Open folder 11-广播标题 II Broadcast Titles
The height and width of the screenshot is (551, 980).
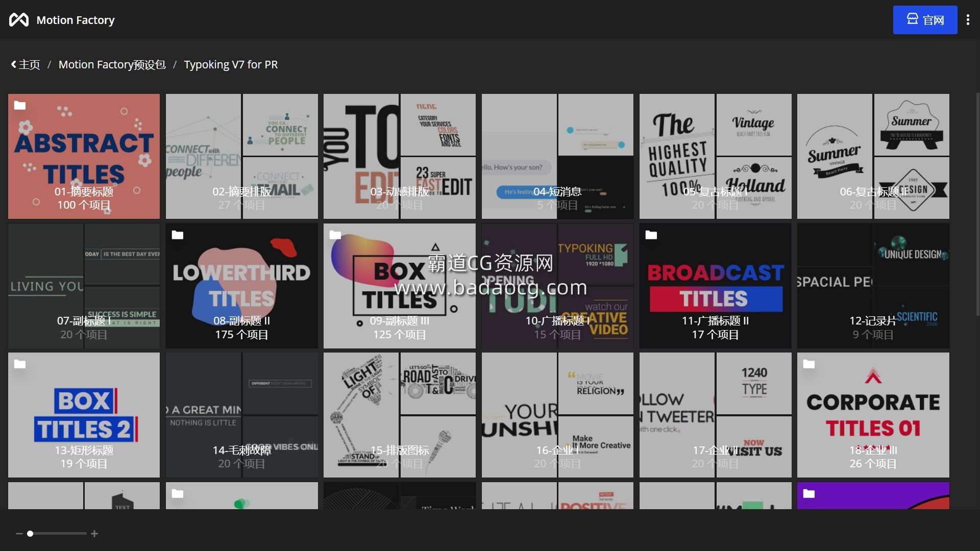coord(715,286)
